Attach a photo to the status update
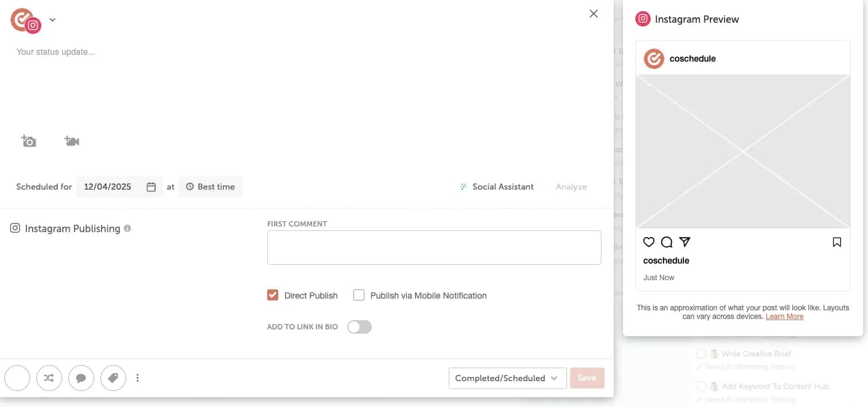The width and height of the screenshot is (868, 407). [28, 140]
